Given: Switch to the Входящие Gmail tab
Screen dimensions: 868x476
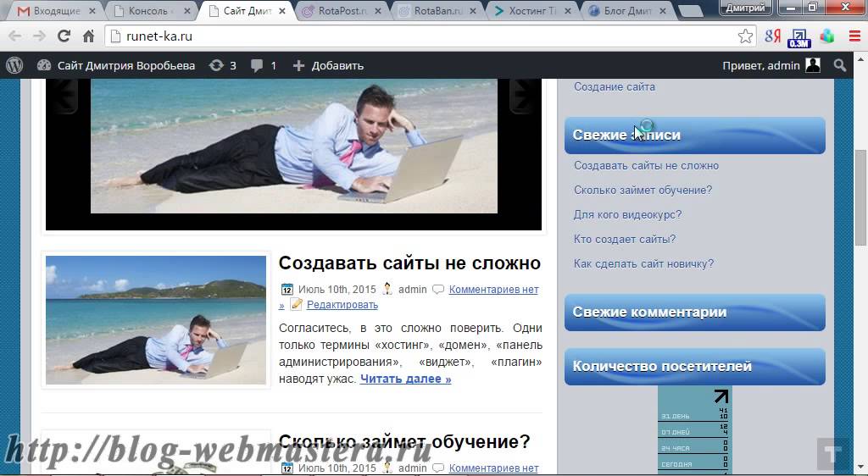Looking at the screenshot, I should (56, 11).
